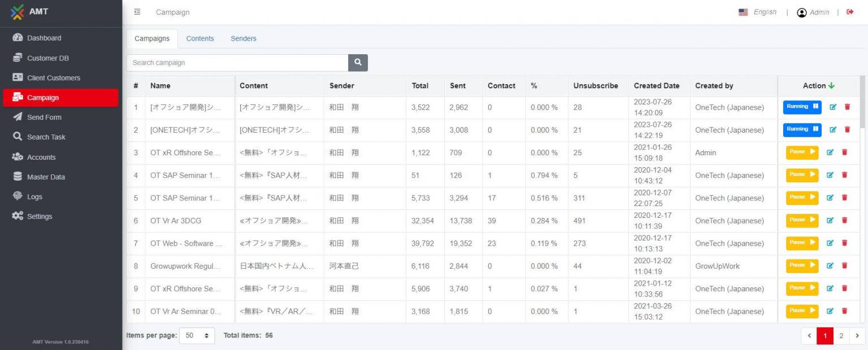Edit OT Web - Software campaign row 7
The image size is (868, 350).
point(830,243)
